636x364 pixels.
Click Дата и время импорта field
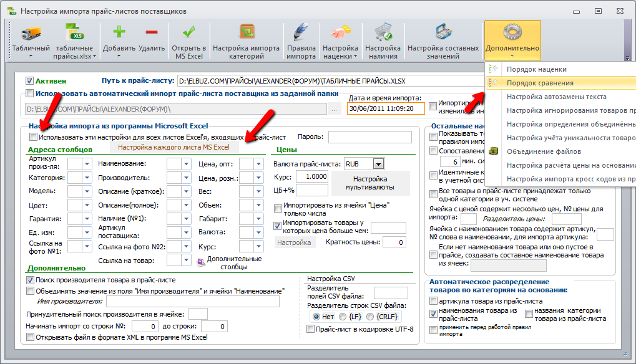tap(386, 108)
